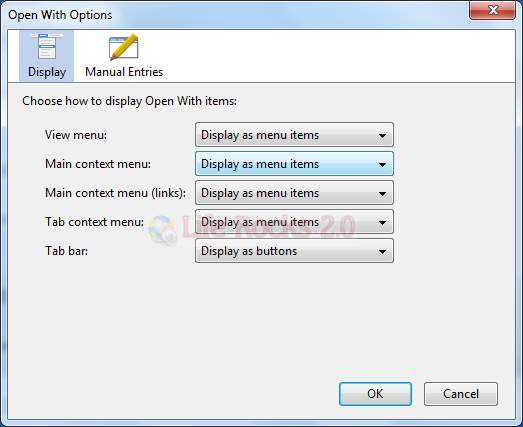The height and width of the screenshot is (427, 523).
Task: Open the Main context menu (links) dropdown
Action: [294, 193]
